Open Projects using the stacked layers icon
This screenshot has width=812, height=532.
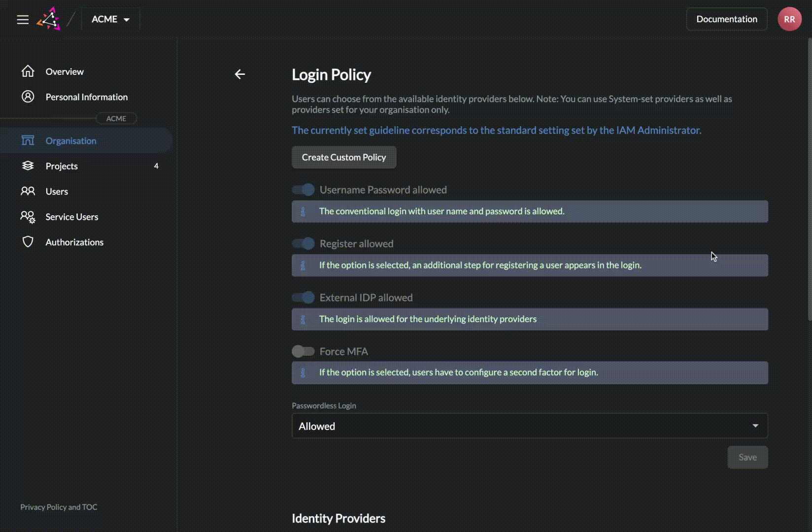coord(28,166)
